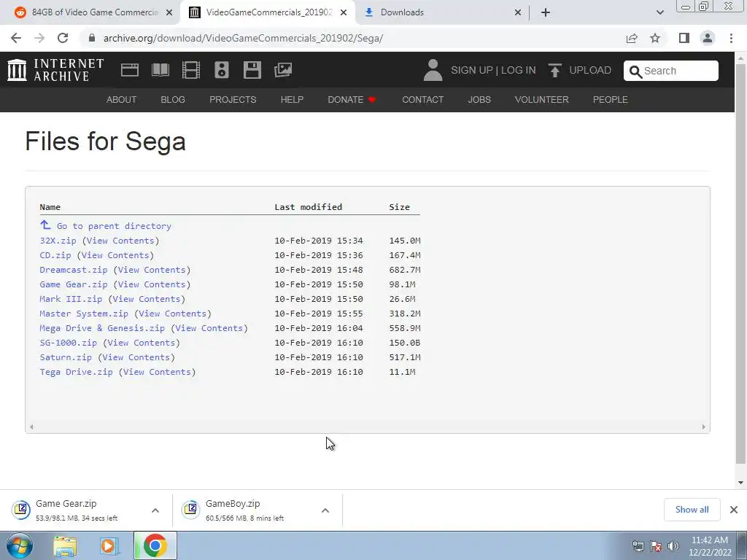747x560 pixels.
Task: Click the page vertical scrollbar
Action: click(x=740, y=264)
